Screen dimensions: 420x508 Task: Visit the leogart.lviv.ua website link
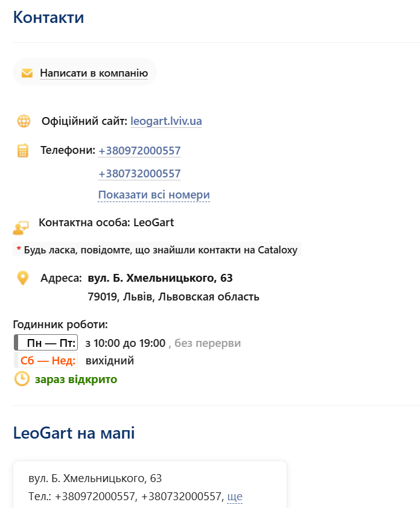point(166,121)
